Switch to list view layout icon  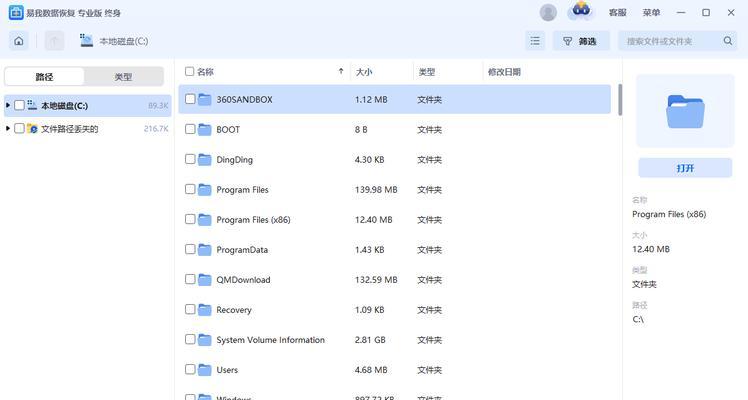(x=535, y=41)
